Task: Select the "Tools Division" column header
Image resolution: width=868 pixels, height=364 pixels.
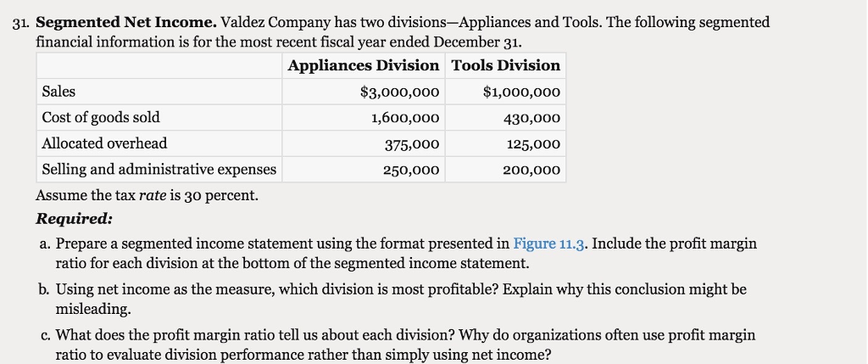Action: [x=506, y=65]
